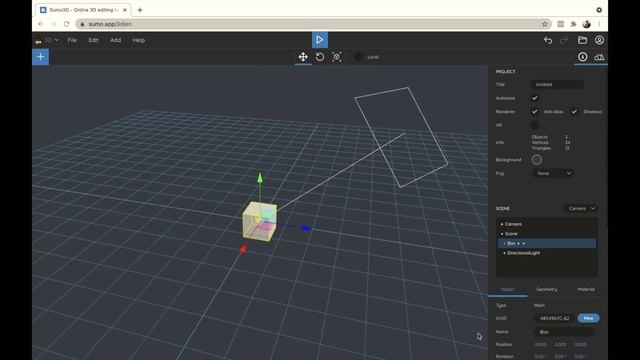640x360 pixels.
Task: Toggle the Autosave checkbox
Action: click(534, 98)
